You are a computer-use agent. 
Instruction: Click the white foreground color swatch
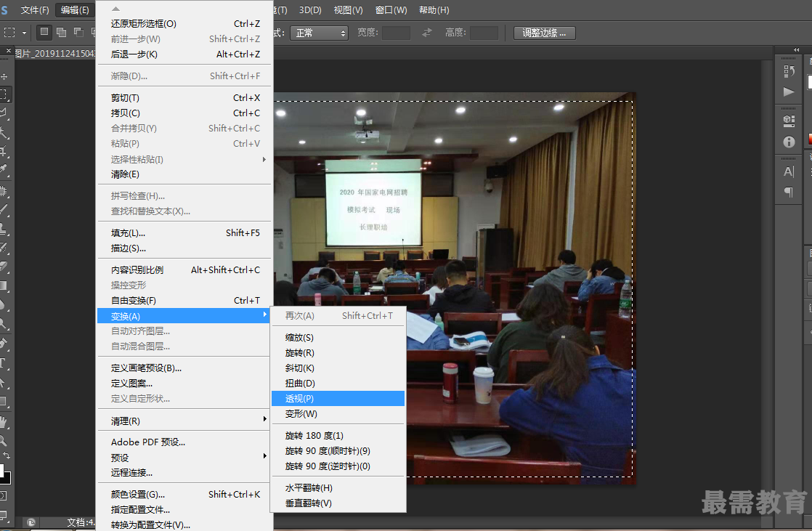pos(1,471)
